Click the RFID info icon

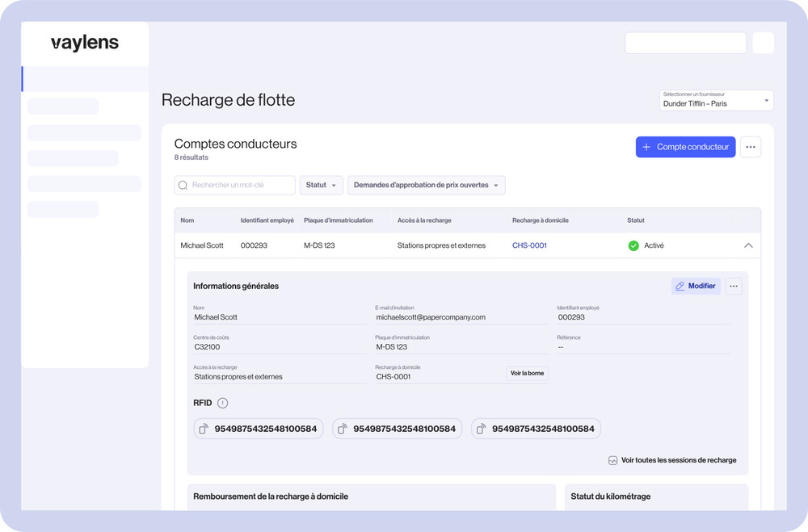[223, 403]
